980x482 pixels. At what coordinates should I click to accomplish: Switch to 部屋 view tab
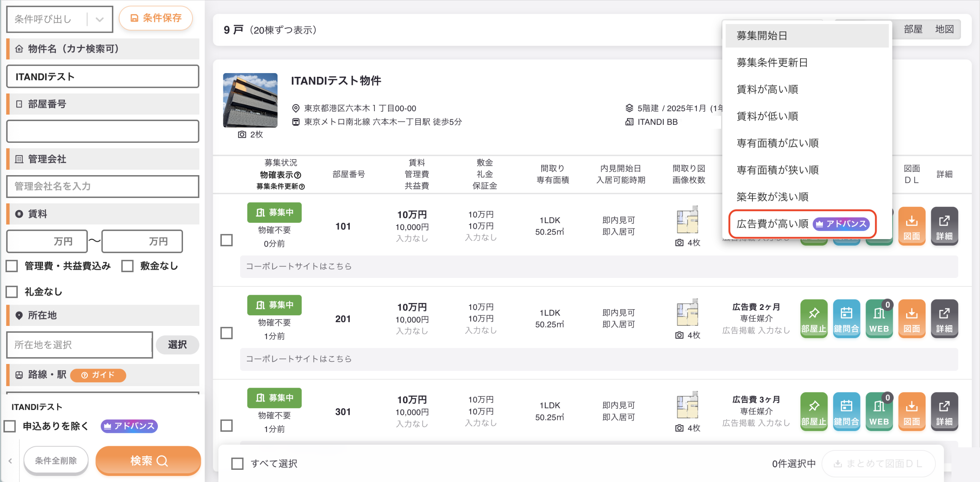(x=913, y=29)
